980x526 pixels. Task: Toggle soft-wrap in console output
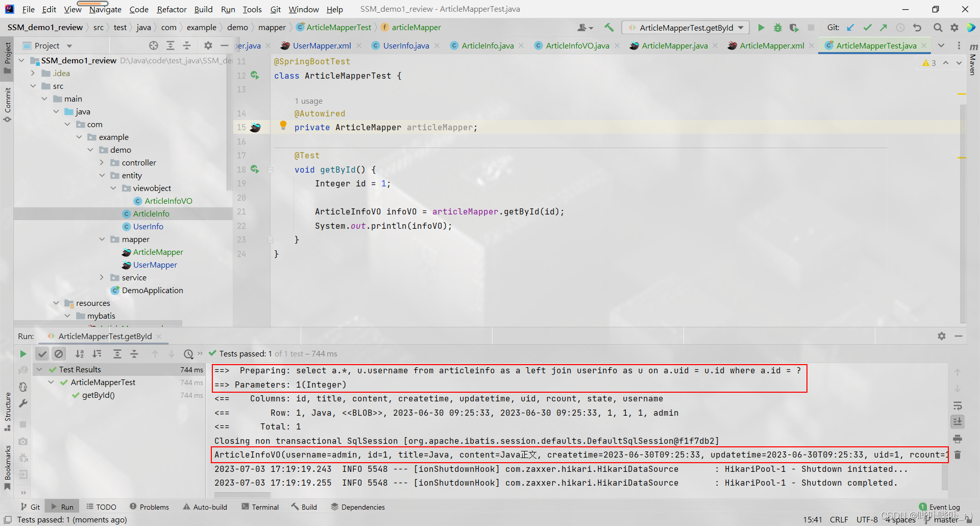click(958, 405)
